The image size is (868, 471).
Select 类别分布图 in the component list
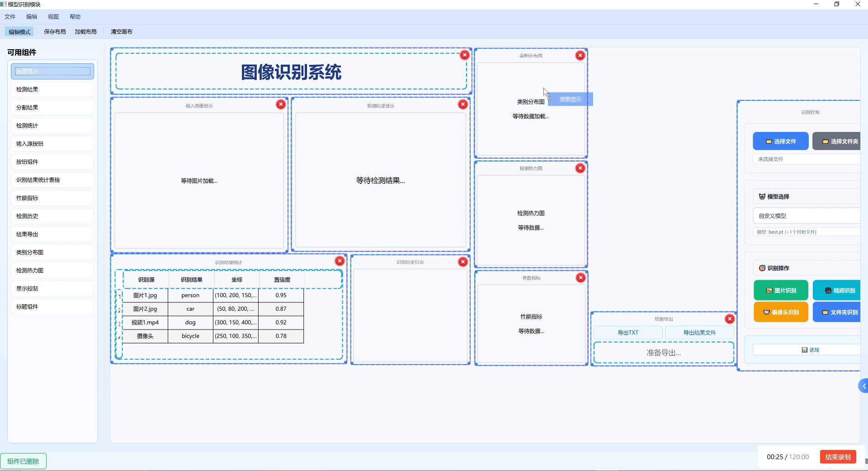pyautogui.click(x=52, y=252)
